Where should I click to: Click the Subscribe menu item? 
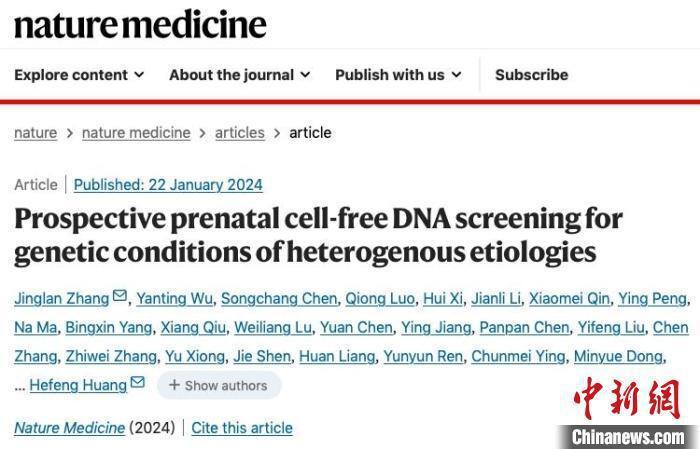(531, 75)
